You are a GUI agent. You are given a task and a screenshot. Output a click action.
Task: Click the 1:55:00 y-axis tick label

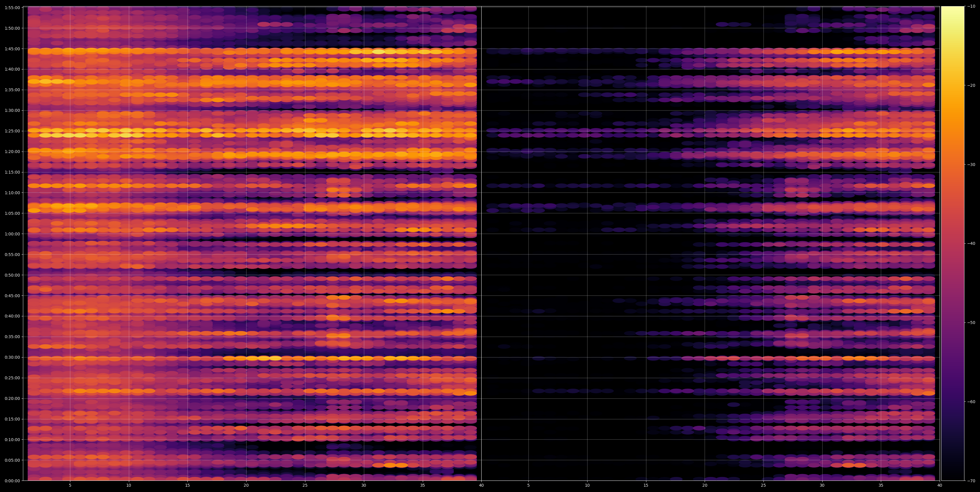click(x=12, y=8)
